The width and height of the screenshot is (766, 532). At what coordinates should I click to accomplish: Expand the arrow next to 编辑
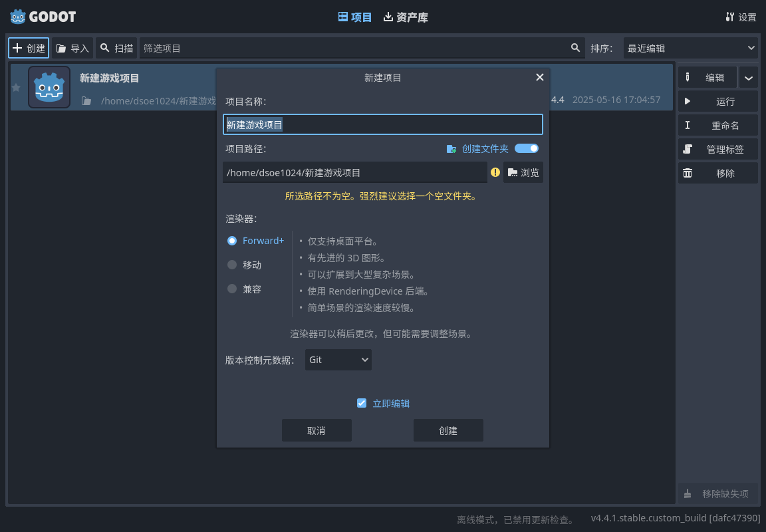click(x=749, y=78)
